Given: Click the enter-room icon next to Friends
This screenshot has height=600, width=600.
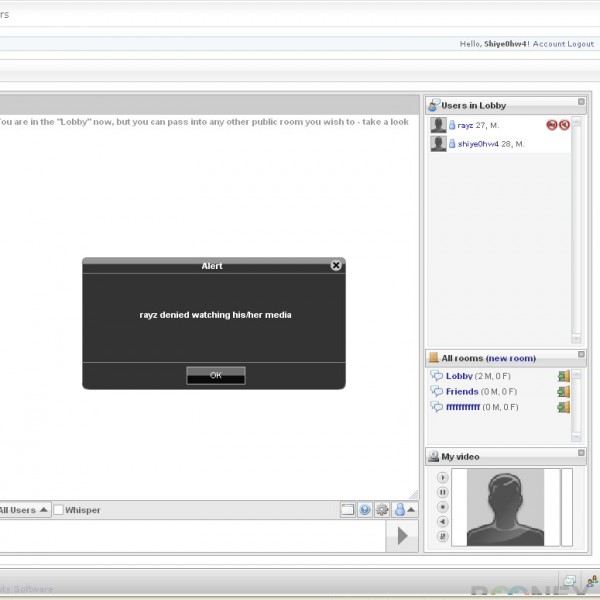Looking at the screenshot, I should [564, 392].
